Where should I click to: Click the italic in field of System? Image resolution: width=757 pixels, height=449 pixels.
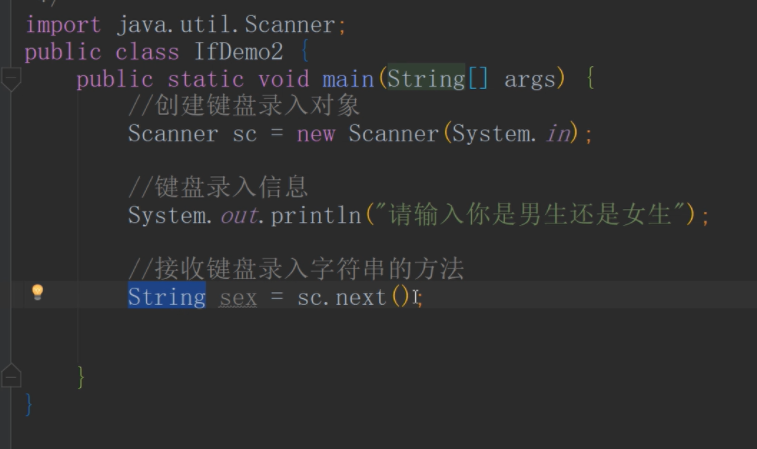[558, 134]
